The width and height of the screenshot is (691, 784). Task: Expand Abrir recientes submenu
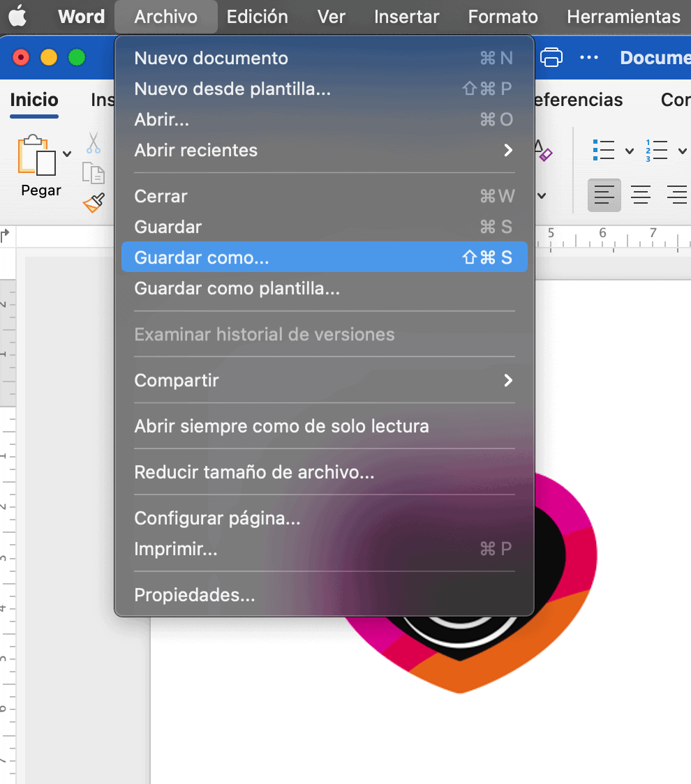coord(325,150)
